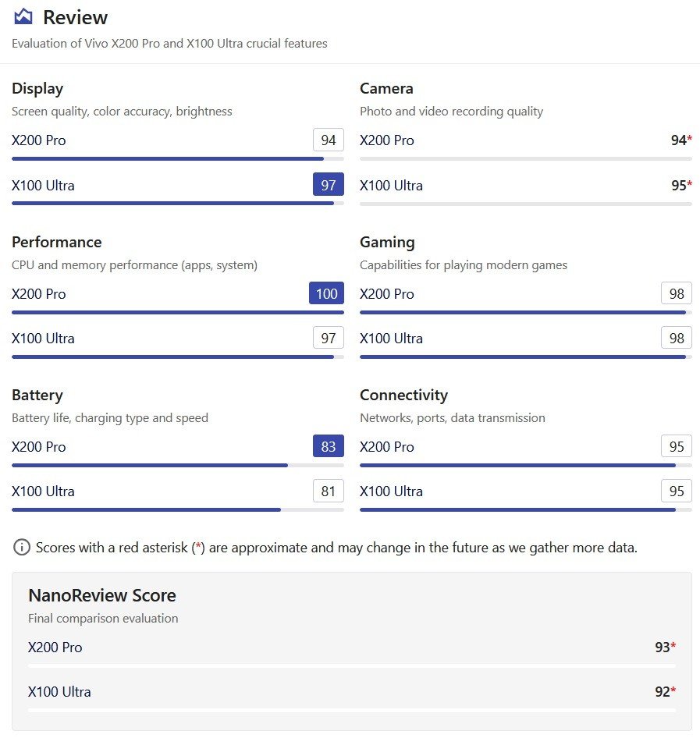Click the X200 Pro Gaming score 98
700x738 pixels.
(677, 294)
